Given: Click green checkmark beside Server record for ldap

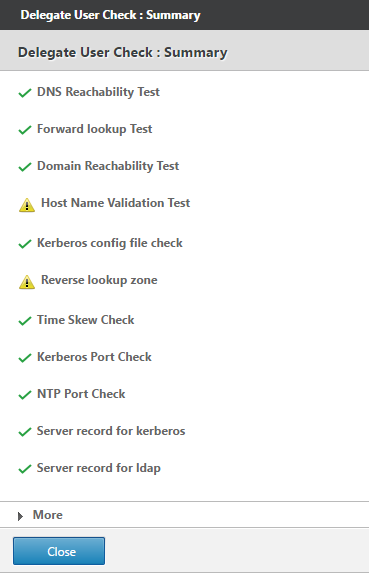Looking at the screenshot, I should 25,469.
